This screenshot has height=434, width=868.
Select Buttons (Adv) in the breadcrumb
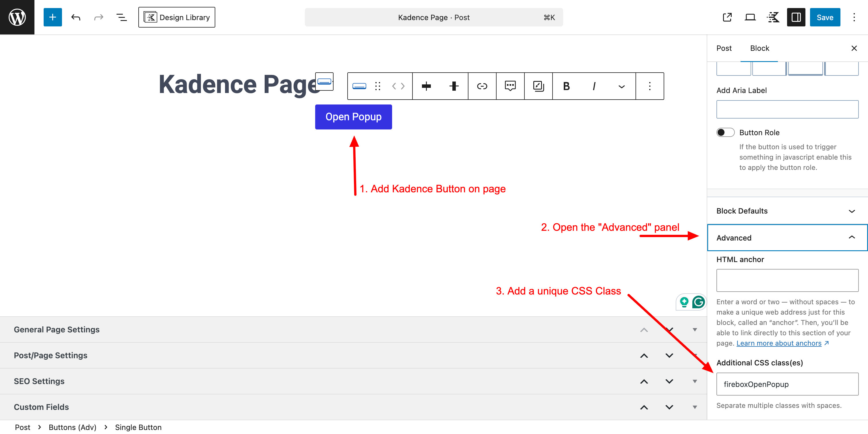(x=72, y=427)
